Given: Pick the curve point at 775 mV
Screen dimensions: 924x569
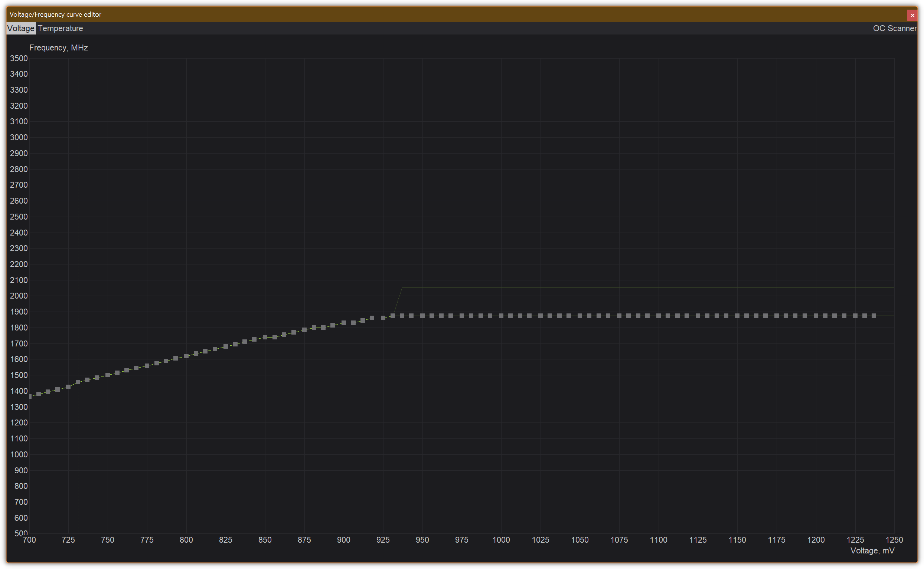Looking at the screenshot, I should click(147, 366).
